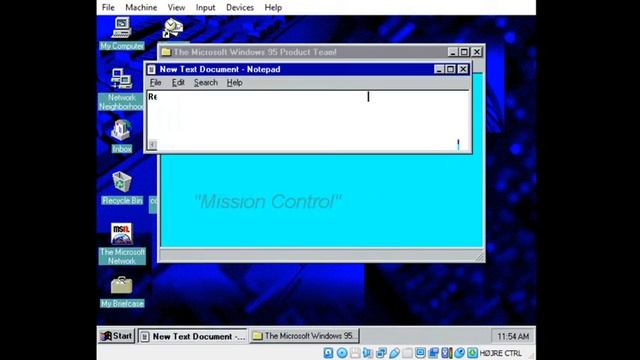
Task: Click the video recording status bar icon
Action: (433, 353)
